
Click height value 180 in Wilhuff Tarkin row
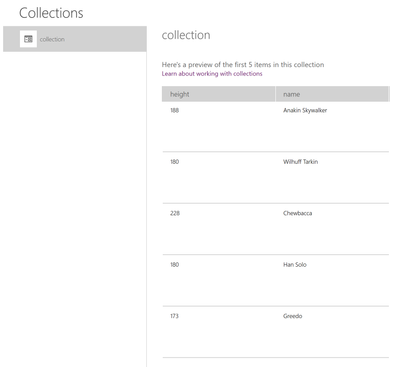(175, 162)
